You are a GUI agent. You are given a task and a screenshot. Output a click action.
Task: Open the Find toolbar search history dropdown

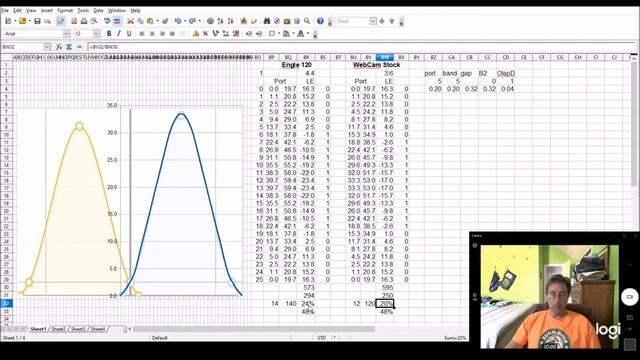pyautogui.click(x=373, y=21)
